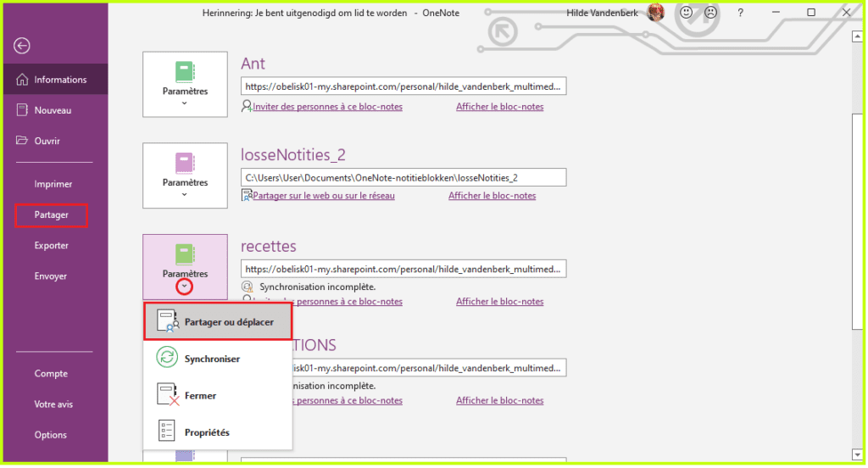Select Envoyer in the sidebar
This screenshot has height=468, width=868.
(x=51, y=276)
